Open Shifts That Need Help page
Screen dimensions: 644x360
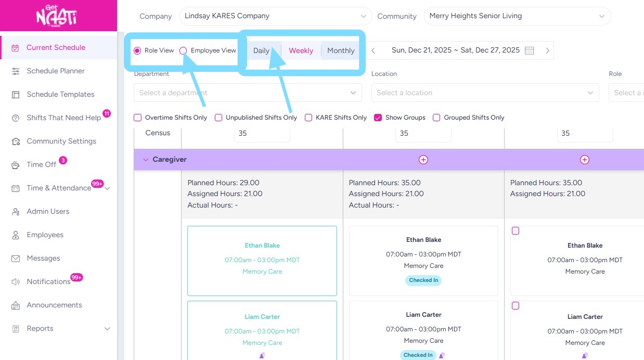click(63, 118)
